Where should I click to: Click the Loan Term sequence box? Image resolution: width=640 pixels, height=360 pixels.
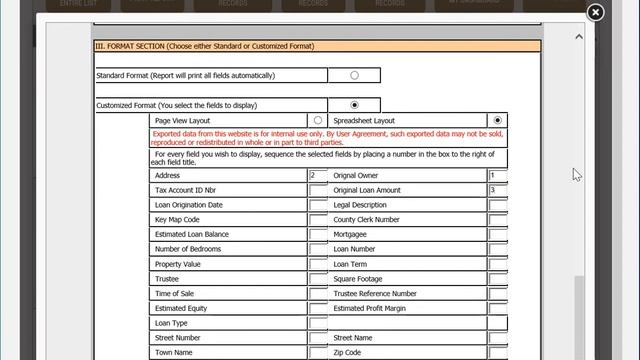click(x=498, y=264)
